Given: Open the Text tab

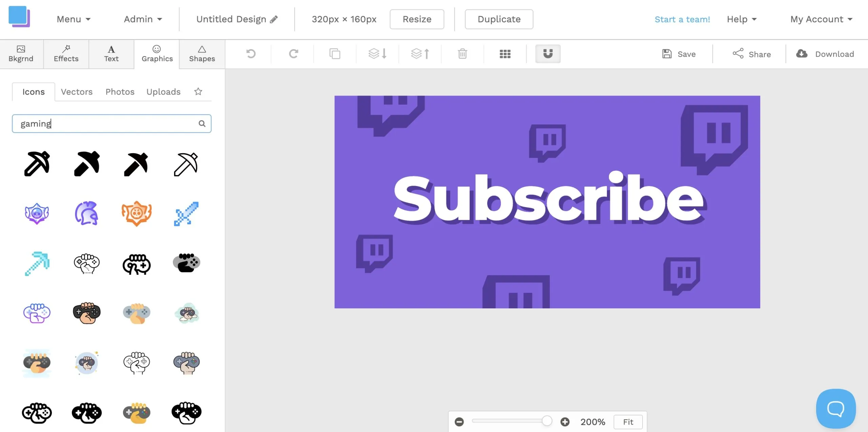Looking at the screenshot, I should tap(111, 54).
